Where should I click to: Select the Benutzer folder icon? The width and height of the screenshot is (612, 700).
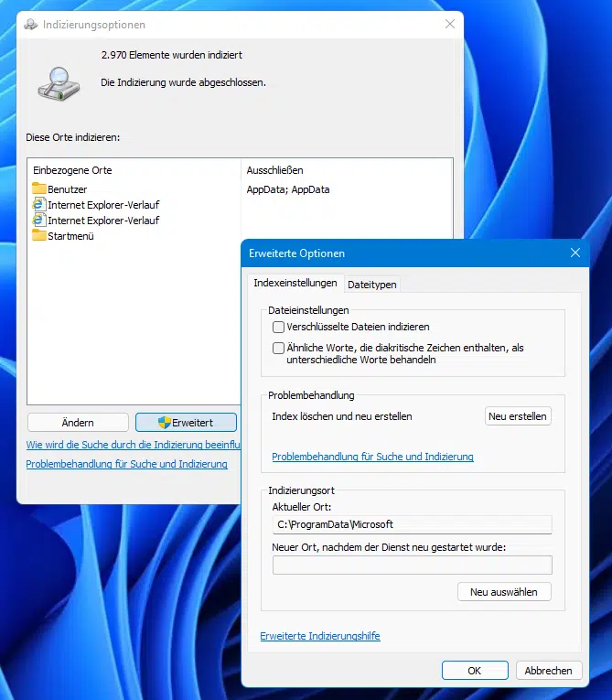pos(38,189)
